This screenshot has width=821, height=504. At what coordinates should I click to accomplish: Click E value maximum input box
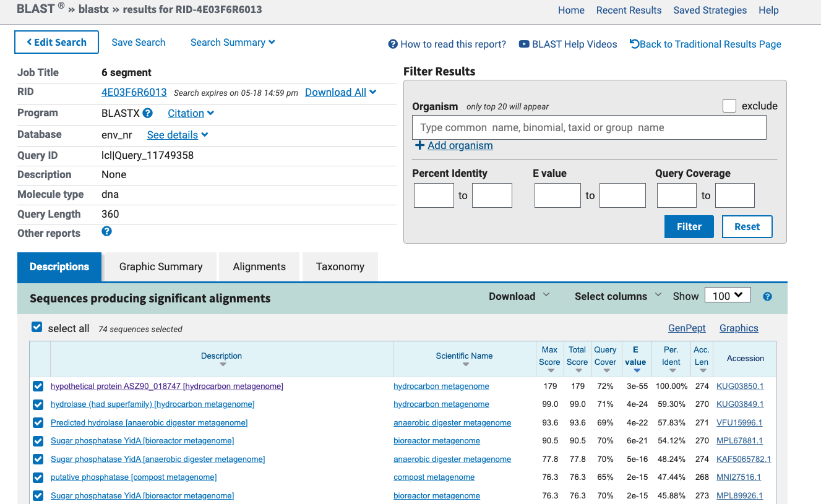point(622,195)
